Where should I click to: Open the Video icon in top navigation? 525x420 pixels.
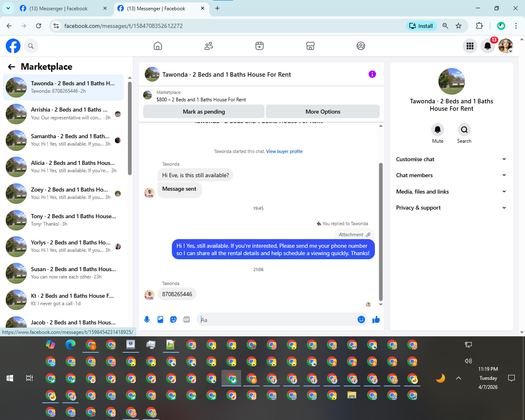click(x=260, y=46)
